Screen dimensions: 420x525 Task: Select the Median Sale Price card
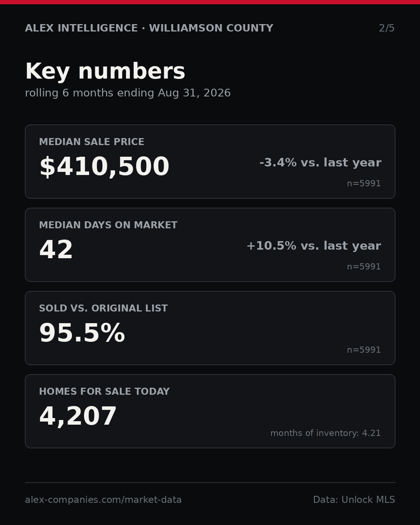pos(210,161)
